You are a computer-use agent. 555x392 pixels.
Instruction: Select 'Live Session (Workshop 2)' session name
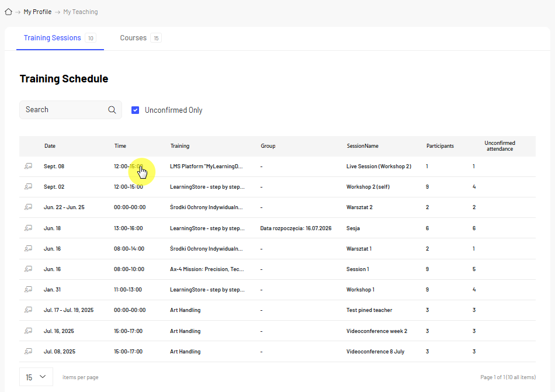pyautogui.click(x=379, y=166)
